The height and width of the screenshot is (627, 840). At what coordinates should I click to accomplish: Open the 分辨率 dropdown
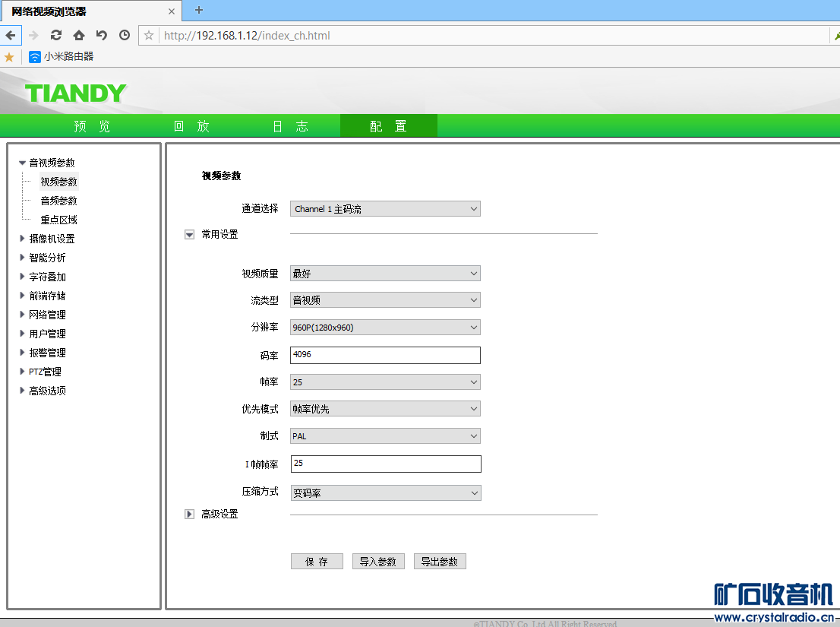(x=385, y=328)
